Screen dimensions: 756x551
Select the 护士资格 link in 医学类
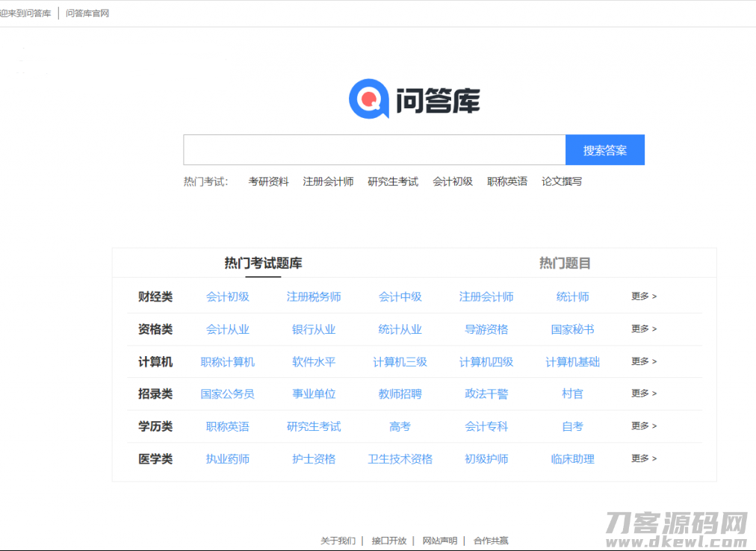coord(314,458)
